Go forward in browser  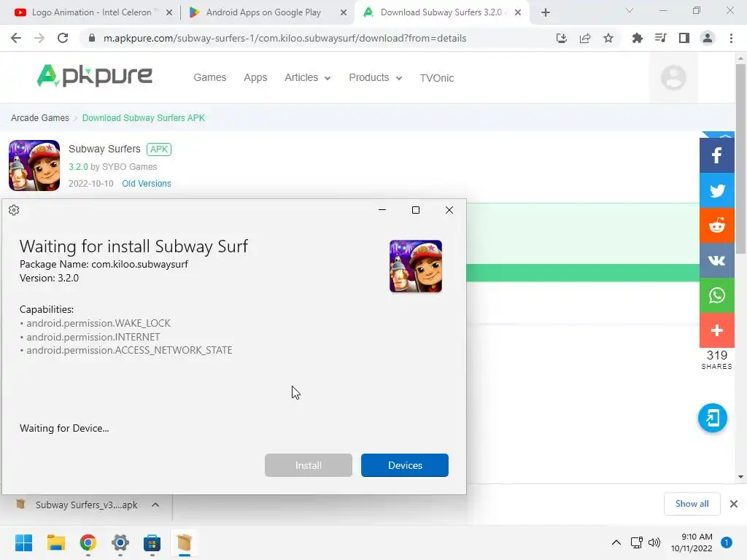pos(39,38)
